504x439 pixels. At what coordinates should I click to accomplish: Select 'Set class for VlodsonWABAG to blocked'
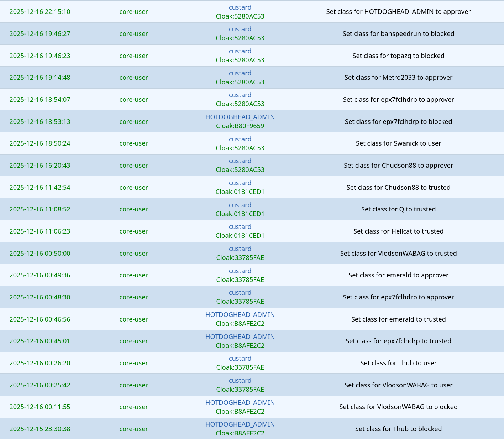click(x=398, y=407)
